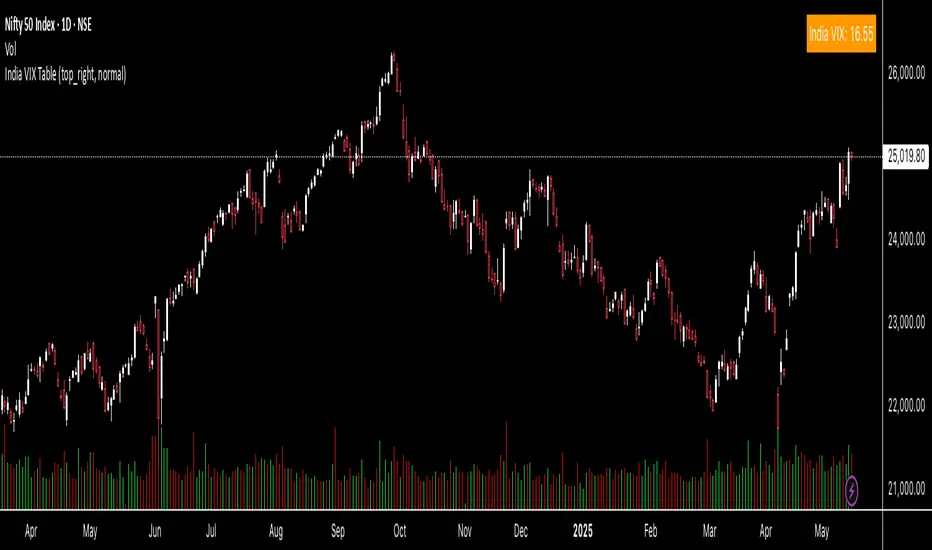Click the Jul label on time axis
The height and width of the screenshot is (550, 932).
pos(211,531)
